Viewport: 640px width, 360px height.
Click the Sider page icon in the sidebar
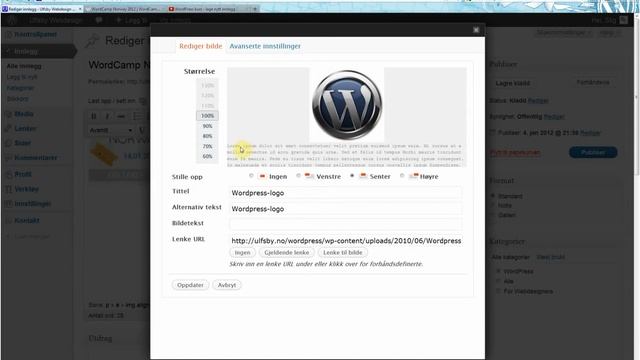pyautogui.click(x=8, y=143)
